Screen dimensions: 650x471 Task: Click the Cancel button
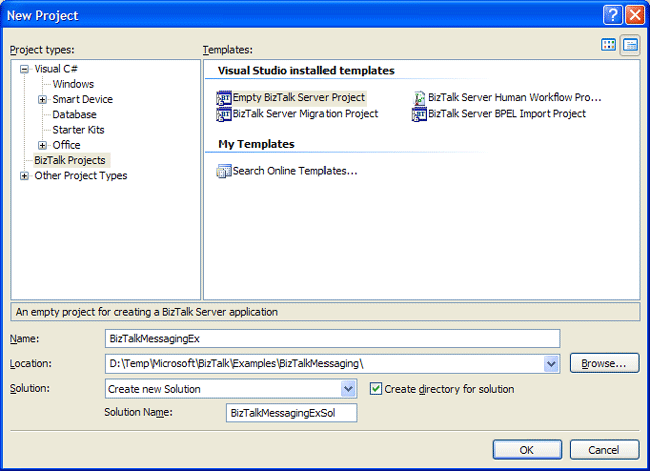tap(604, 450)
